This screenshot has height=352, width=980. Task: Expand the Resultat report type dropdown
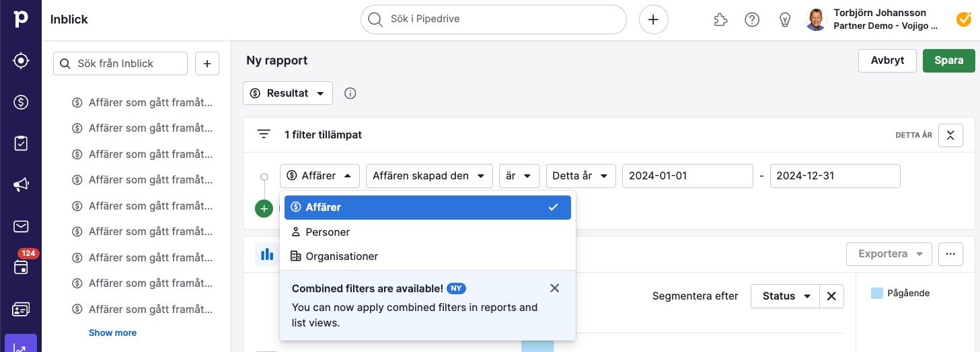point(288,93)
